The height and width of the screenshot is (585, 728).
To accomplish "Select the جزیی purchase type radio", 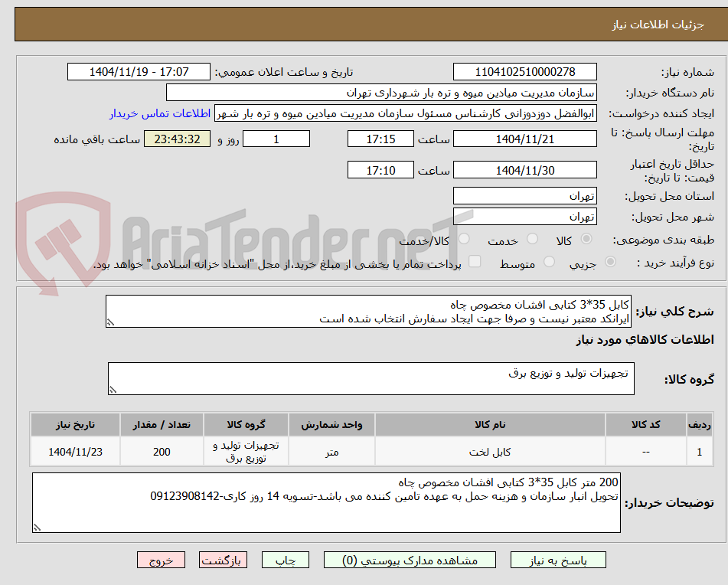I will tap(610, 262).
